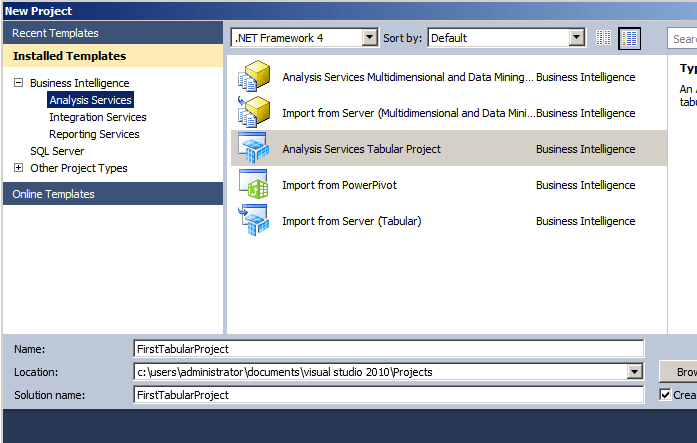
Task: Select Integration Services in the tree
Action: (98, 117)
